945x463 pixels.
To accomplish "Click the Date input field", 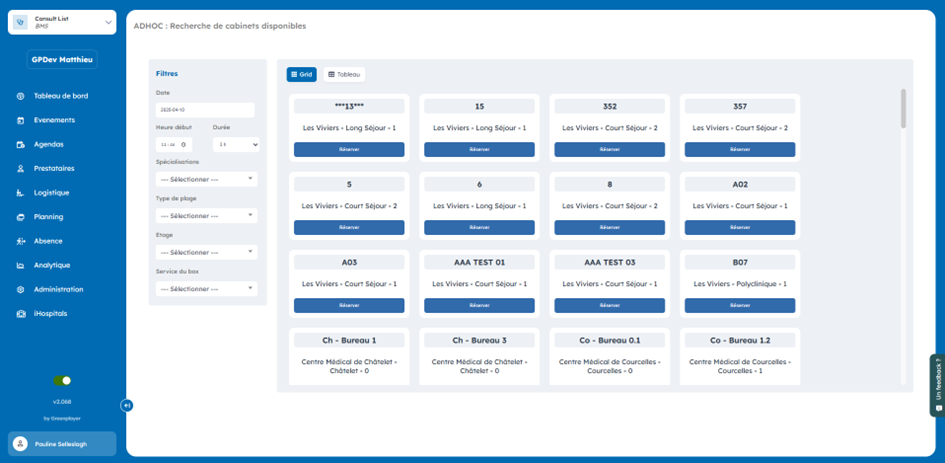I will 205,110.
